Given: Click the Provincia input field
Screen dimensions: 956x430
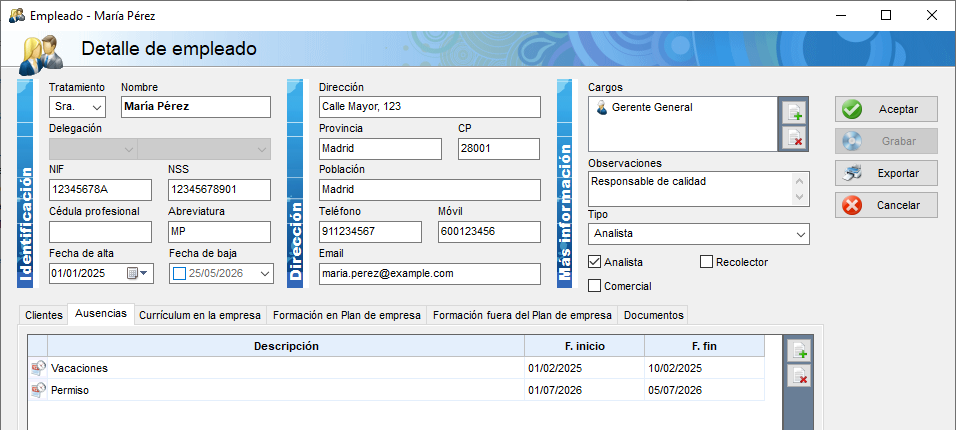Looking at the screenshot, I should tap(380, 149).
